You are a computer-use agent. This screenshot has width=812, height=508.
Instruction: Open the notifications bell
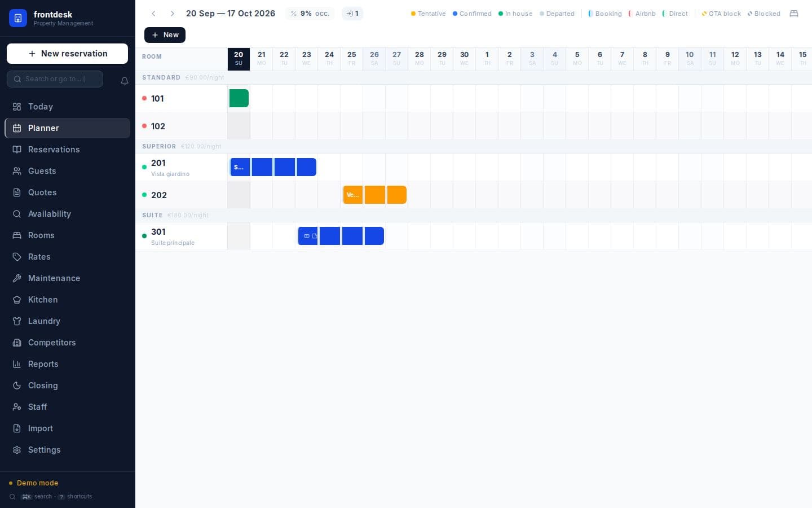tap(125, 81)
